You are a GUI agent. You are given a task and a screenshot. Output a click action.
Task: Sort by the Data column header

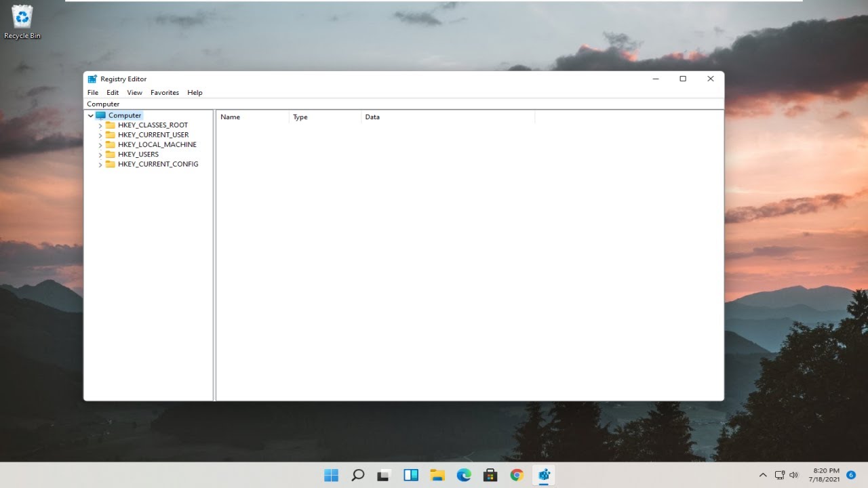click(x=448, y=117)
